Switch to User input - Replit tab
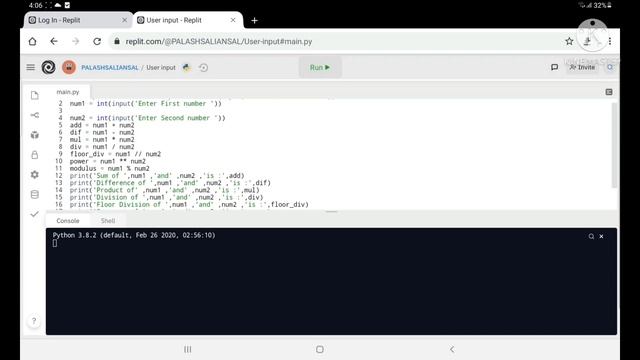The width and height of the screenshot is (640, 360). (188, 20)
